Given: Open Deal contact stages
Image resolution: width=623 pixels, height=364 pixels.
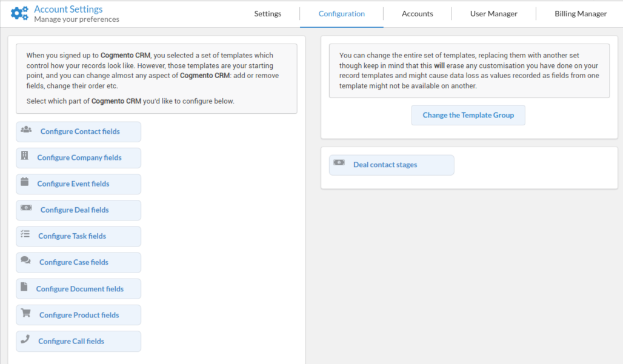Looking at the screenshot, I should (x=384, y=164).
